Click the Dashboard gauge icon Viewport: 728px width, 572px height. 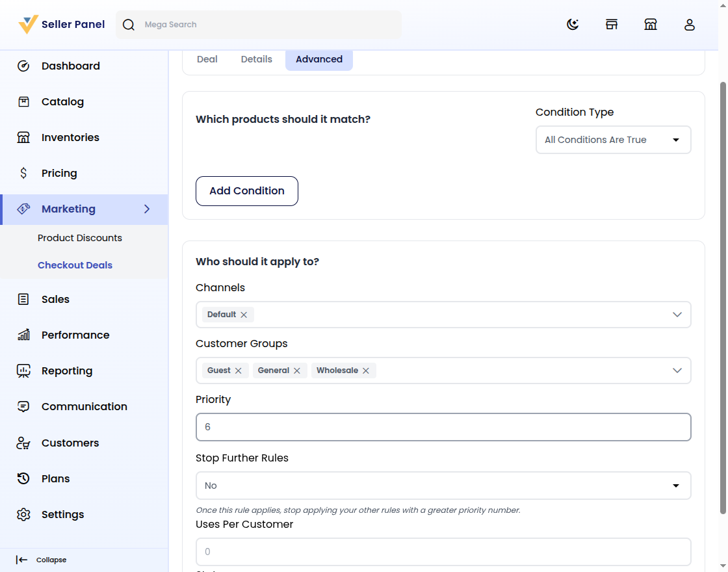pos(23,66)
